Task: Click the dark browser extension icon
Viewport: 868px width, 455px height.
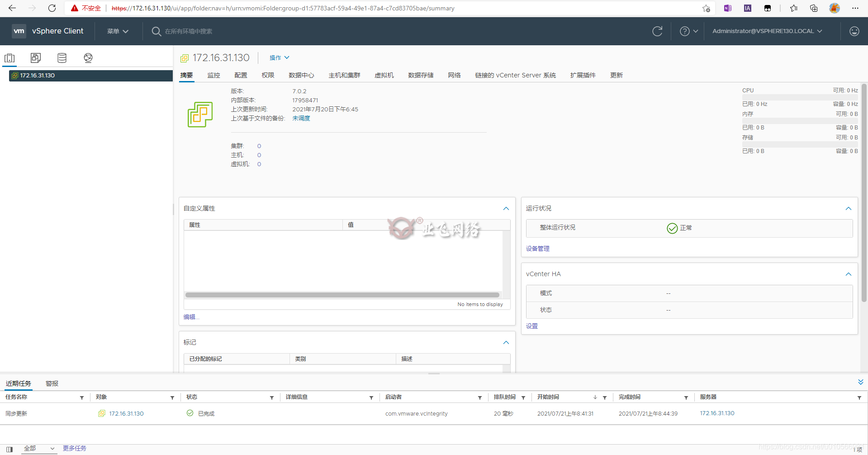Action: (768, 8)
